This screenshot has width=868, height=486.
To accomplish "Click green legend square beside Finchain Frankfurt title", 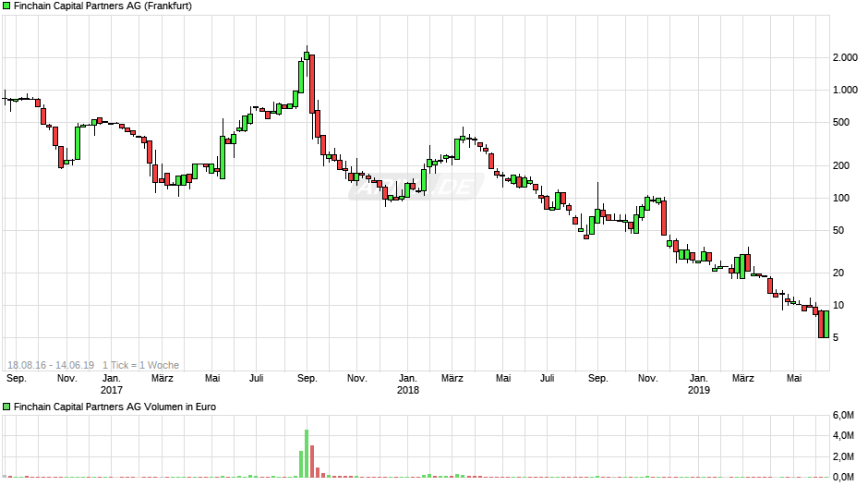I will 6,6.
